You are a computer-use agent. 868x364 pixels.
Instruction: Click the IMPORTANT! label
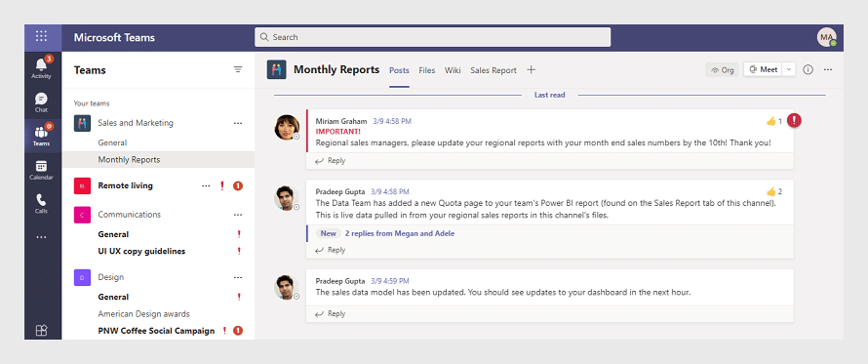click(338, 132)
